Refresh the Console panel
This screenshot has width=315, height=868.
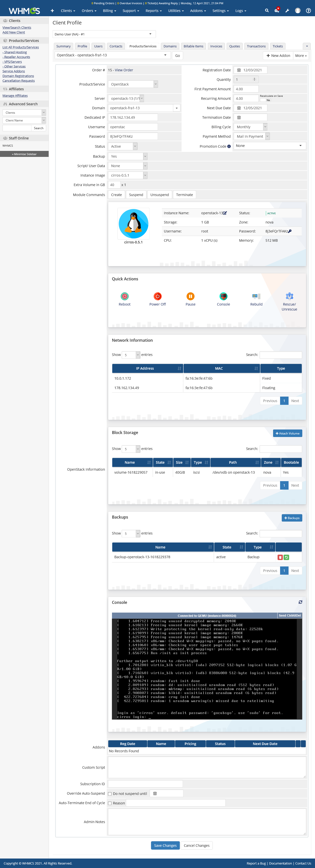(x=300, y=602)
